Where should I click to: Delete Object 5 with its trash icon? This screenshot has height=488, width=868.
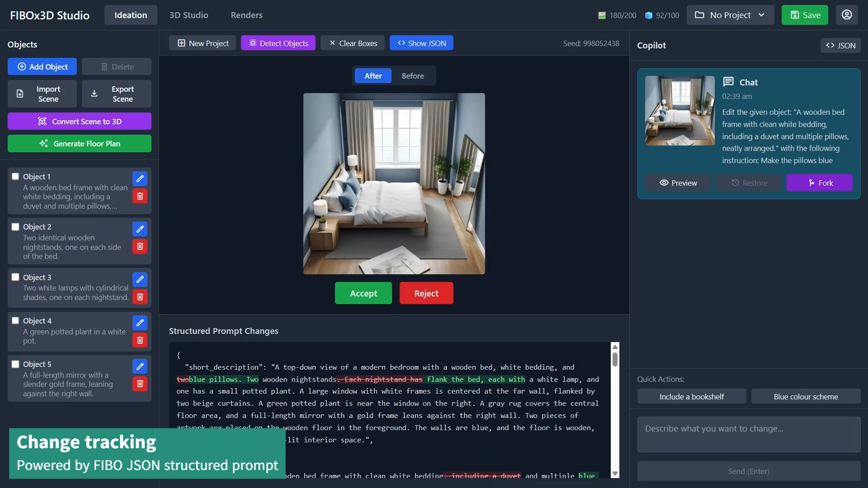[140, 384]
